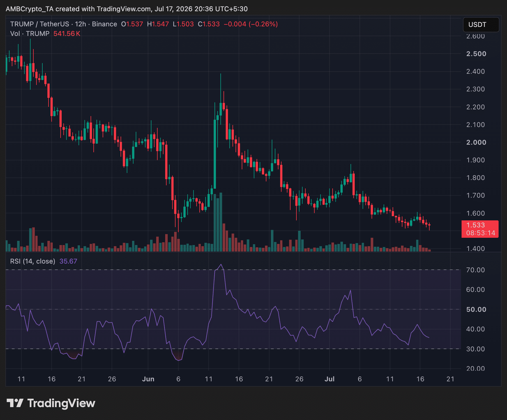Click the 1.400 price axis label
Viewport: 507px width, 420px height.
coord(476,248)
